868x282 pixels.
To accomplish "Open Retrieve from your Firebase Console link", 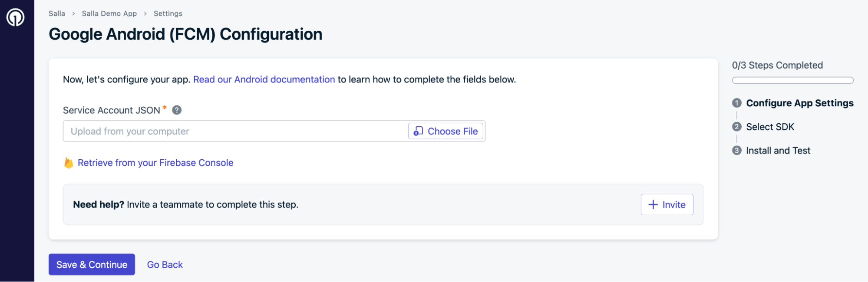I will click(x=155, y=163).
